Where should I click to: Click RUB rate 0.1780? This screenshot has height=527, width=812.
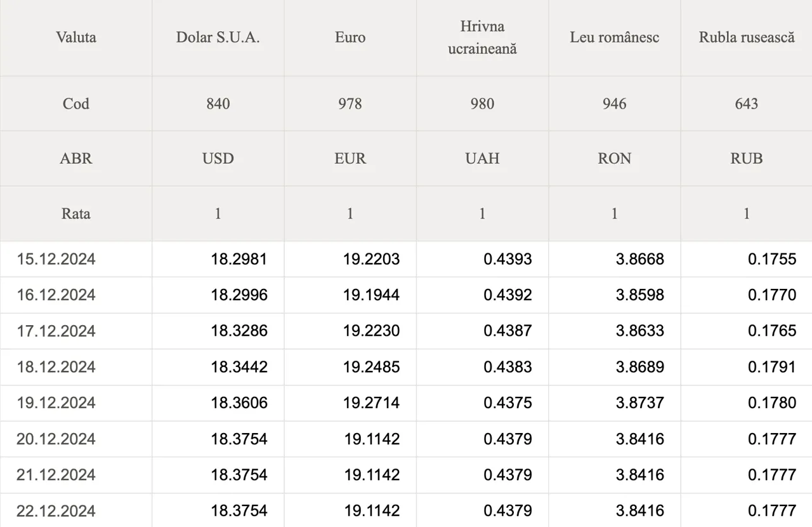[772, 403]
